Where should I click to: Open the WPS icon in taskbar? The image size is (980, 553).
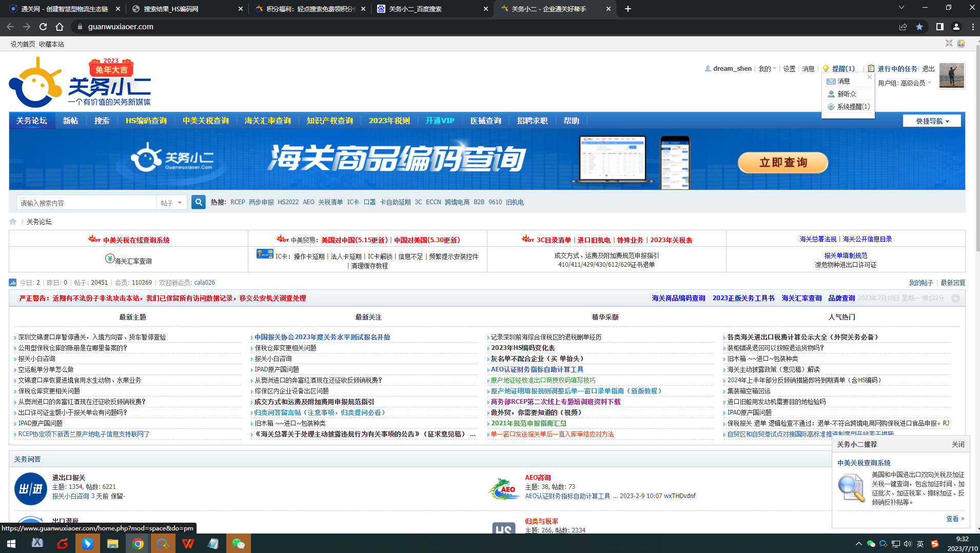click(x=188, y=544)
